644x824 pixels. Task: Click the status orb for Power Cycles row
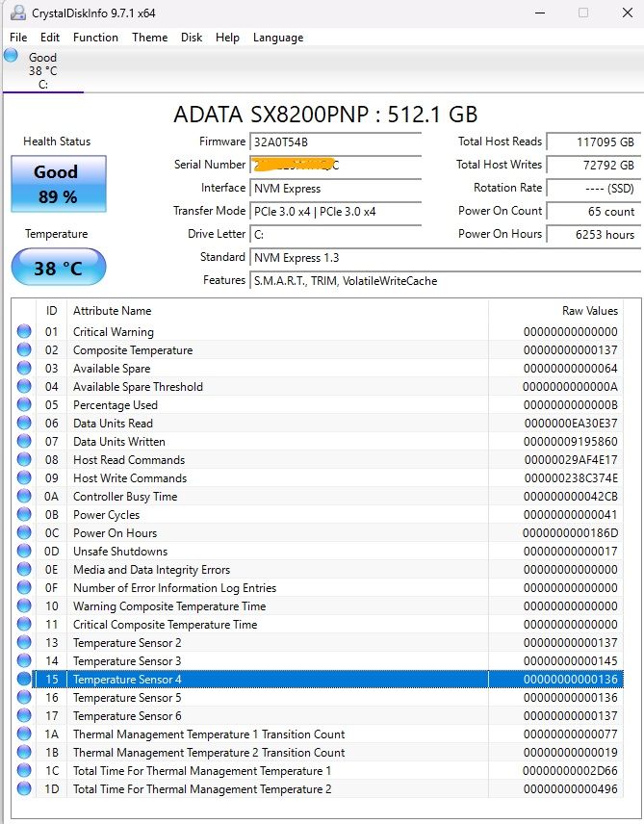(x=24, y=514)
